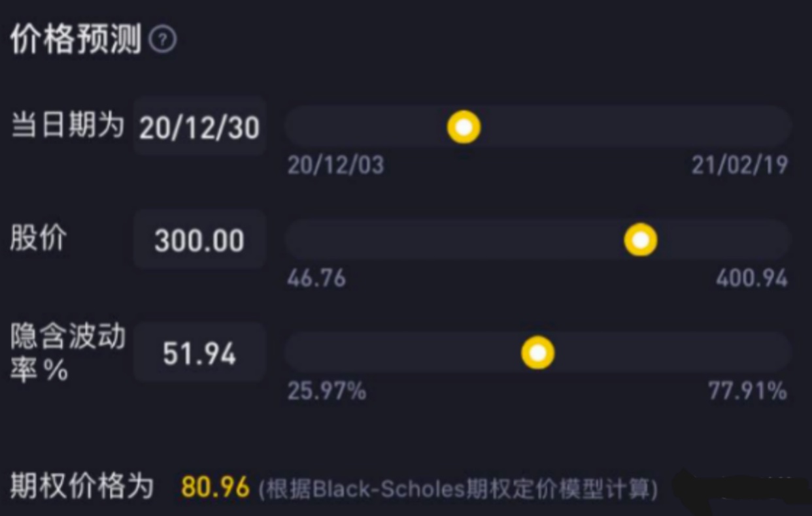
Task: Click the stock price slider track
Action: click(458, 240)
